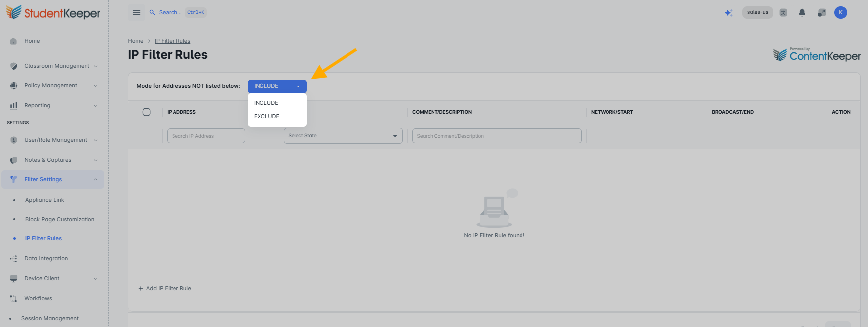Click the hamburger menu icon
The image size is (868, 327).
136,13
